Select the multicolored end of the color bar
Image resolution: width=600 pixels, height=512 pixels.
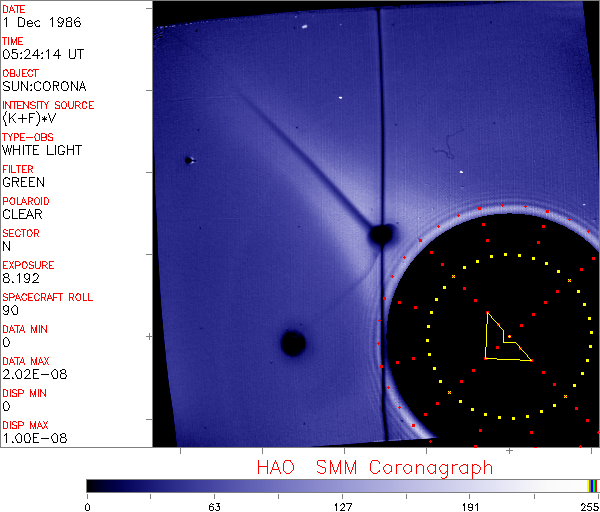[x=593, y=485]
